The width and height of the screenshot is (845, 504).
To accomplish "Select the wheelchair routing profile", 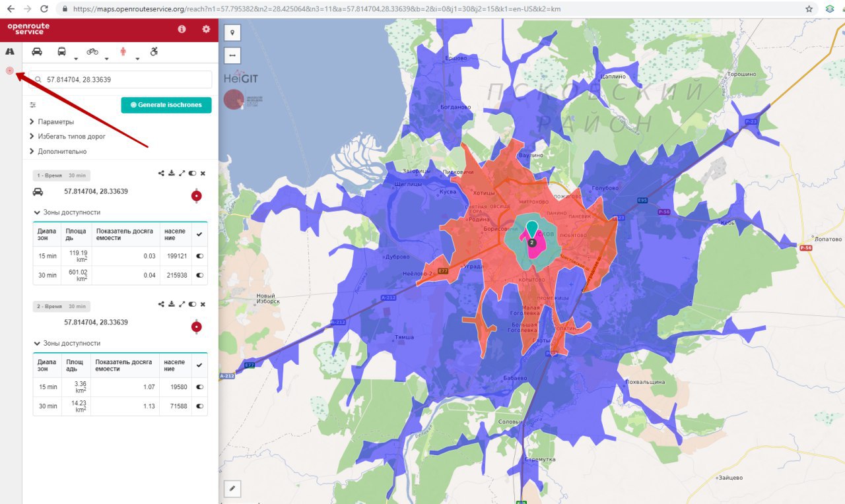I will point(154,51).
